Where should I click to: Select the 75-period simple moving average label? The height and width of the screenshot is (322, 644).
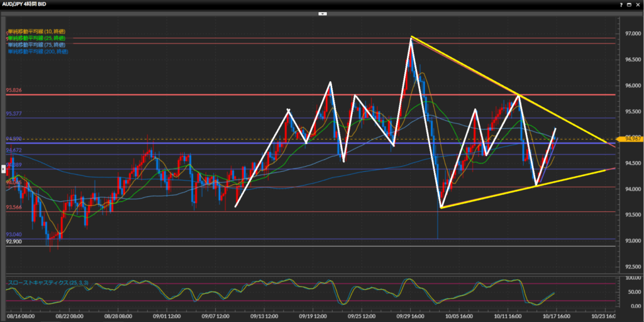pos(38,45)
